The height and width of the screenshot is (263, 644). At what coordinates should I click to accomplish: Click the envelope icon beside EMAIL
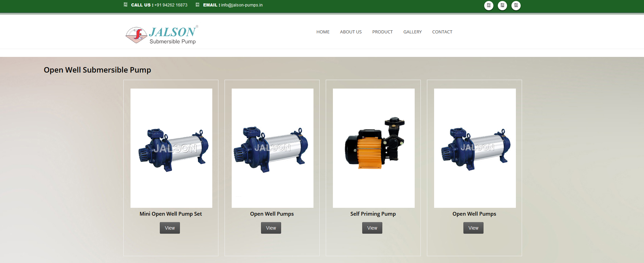coord(197,5)
